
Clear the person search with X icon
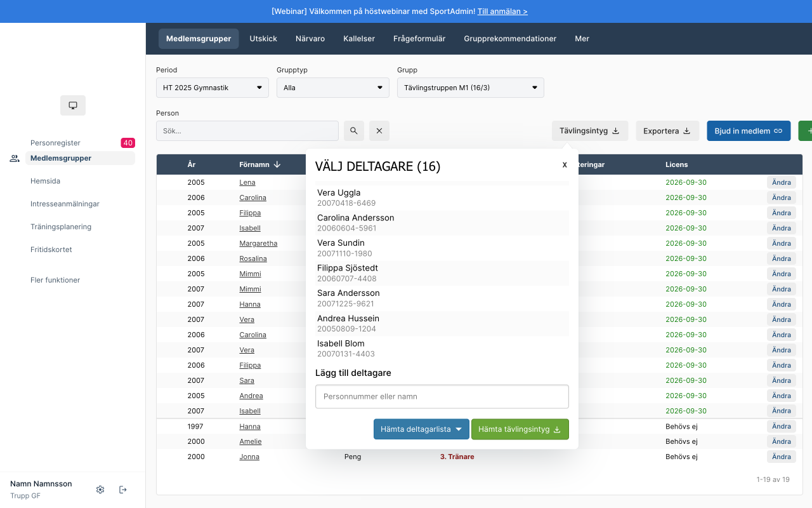379,131
